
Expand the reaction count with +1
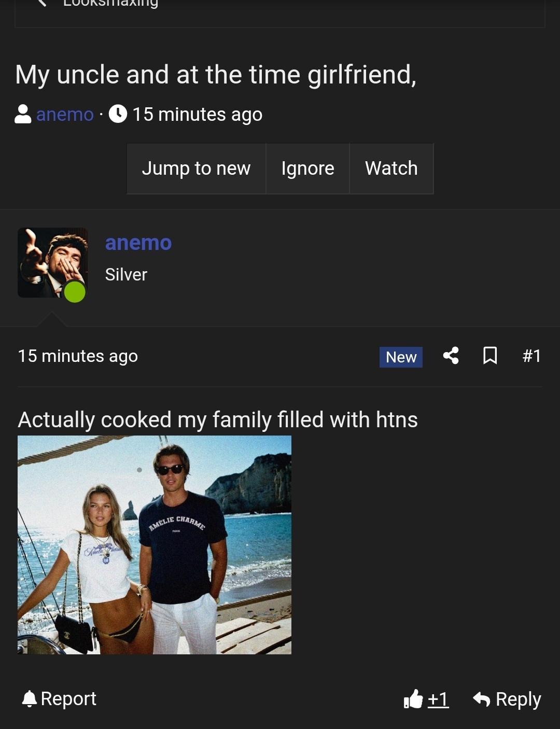[437, 699]
